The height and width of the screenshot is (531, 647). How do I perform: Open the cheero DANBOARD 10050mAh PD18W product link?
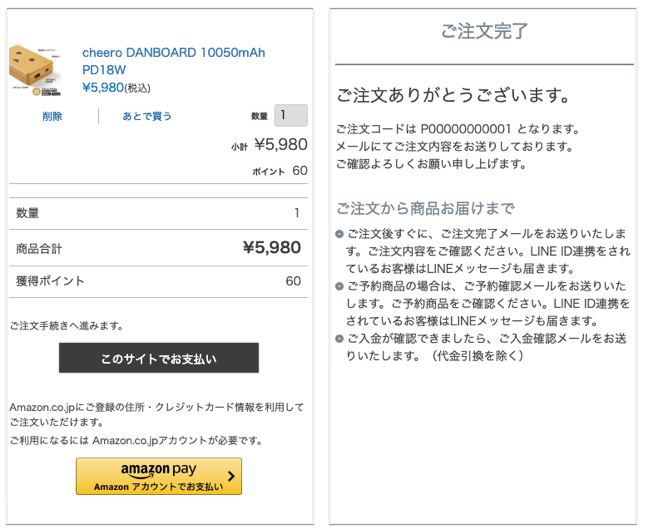coord(173,61)
